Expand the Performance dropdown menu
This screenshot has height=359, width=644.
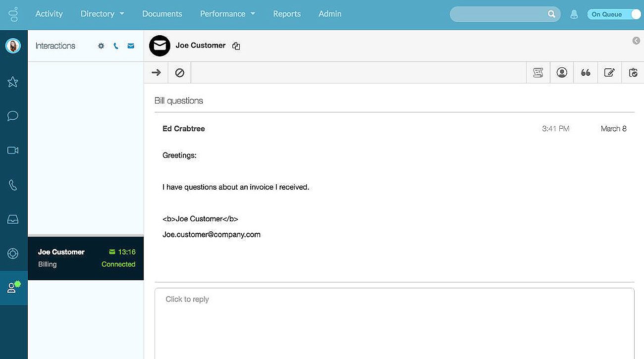pyautogui.click(x=227, y=14)
